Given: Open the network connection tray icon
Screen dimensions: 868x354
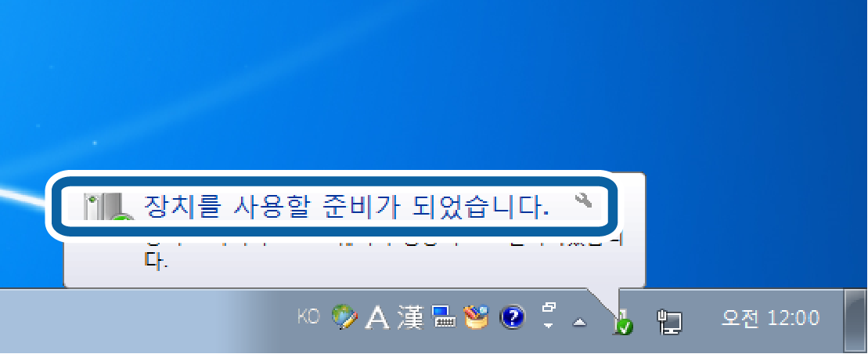Looking at the screenshot, I should (670, 320).
